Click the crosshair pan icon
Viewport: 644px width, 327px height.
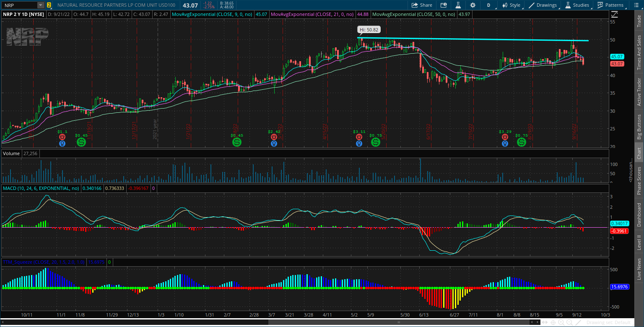(554, 322)
